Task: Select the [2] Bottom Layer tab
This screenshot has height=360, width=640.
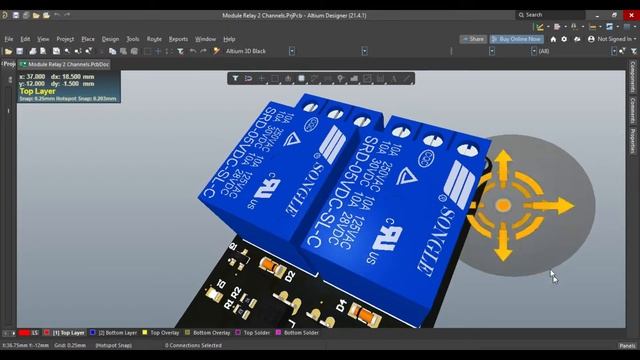Action: (x=118, y=333)
